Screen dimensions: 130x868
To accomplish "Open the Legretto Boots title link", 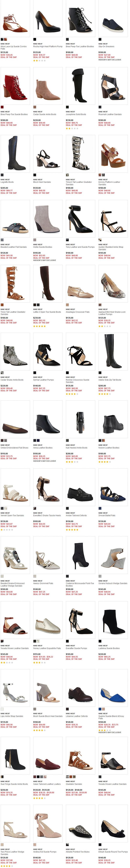I will pos(7,182).
